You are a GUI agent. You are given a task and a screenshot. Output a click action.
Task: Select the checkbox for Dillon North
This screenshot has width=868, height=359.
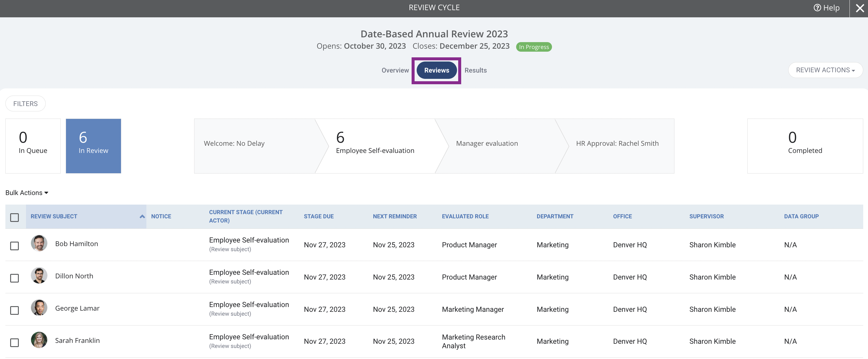point(15,278)
